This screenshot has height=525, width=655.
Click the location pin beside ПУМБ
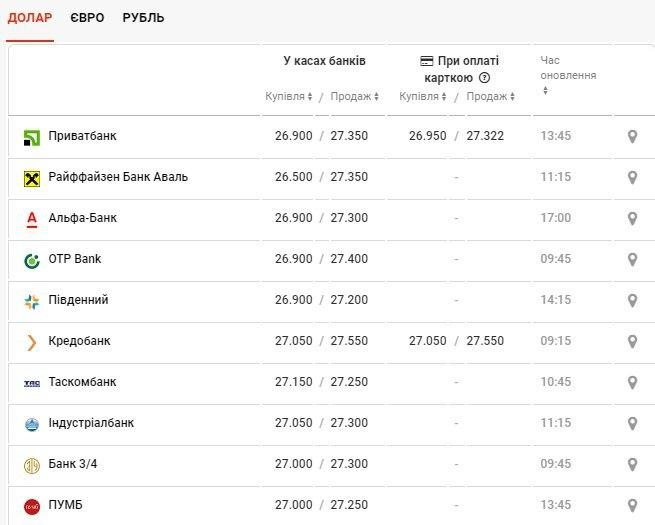pyautogui.click(x=632, y=505)
